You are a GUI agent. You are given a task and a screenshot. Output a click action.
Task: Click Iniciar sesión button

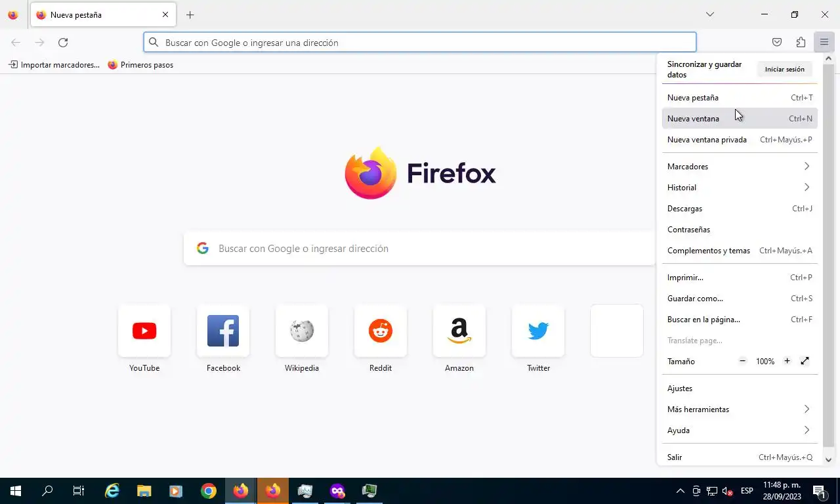tap(784, 70)
